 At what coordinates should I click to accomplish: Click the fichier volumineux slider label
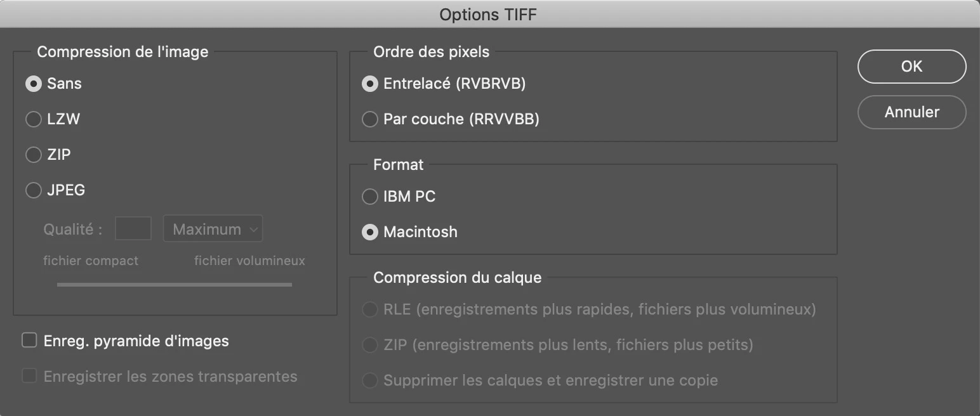tap(249, 261)
